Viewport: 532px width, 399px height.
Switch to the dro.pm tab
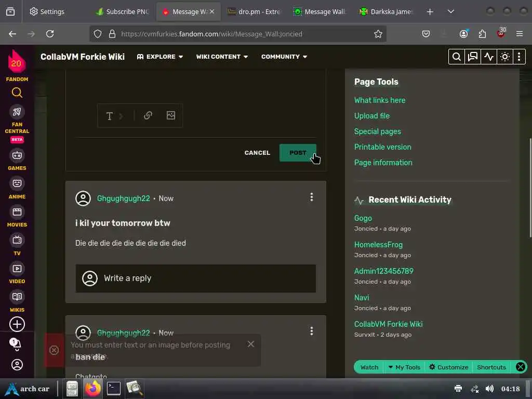254,11
